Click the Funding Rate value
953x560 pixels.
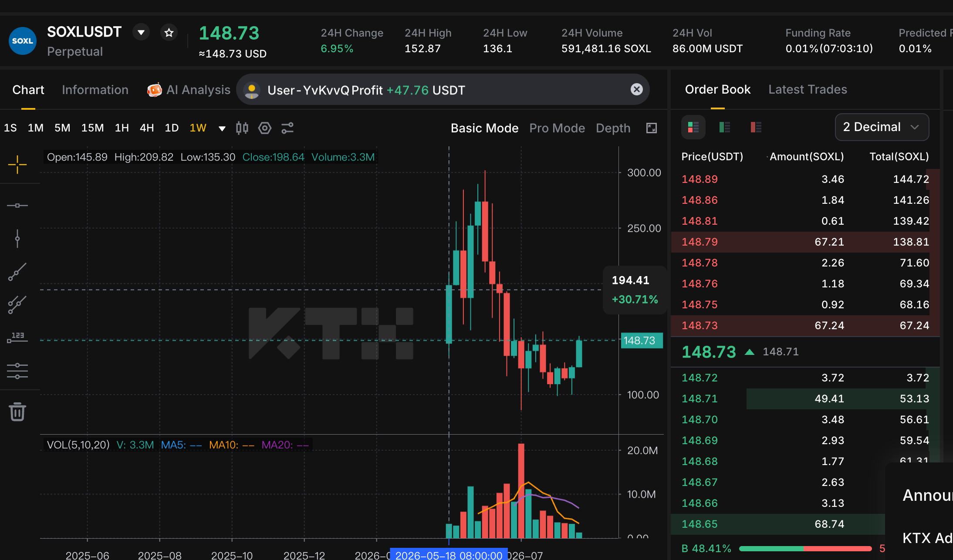click(x=829, y=48)
